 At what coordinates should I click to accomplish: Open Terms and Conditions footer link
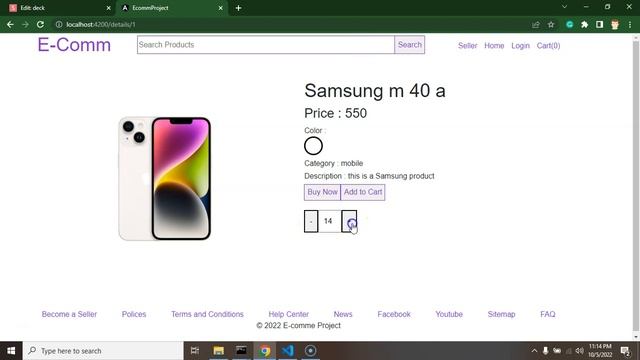click(x=207, y=314)
